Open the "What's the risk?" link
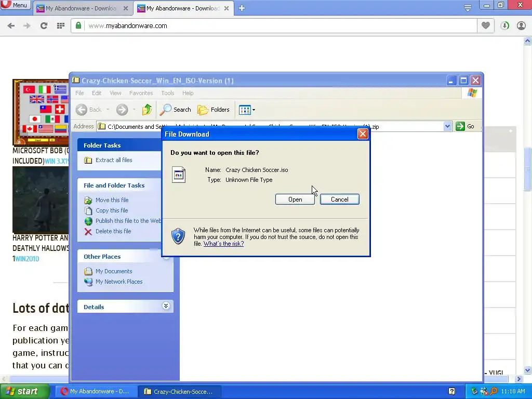Viewport: 532px width, 399px height. coord(223,244)
